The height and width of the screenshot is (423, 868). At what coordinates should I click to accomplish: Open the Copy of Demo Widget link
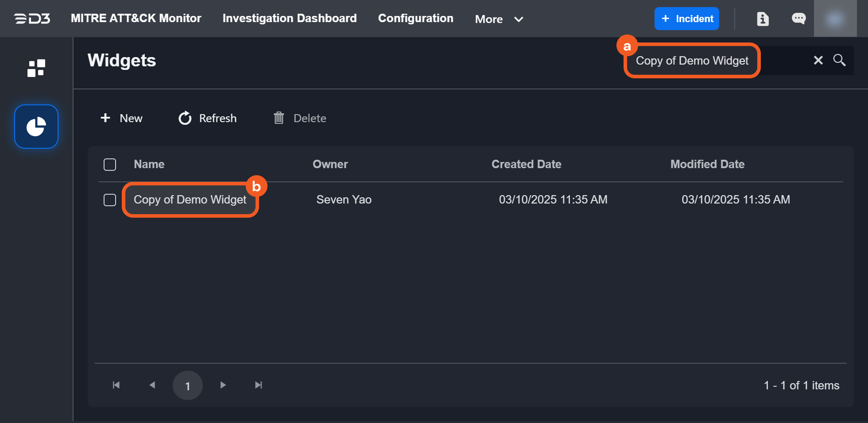[x=190, y=200]
